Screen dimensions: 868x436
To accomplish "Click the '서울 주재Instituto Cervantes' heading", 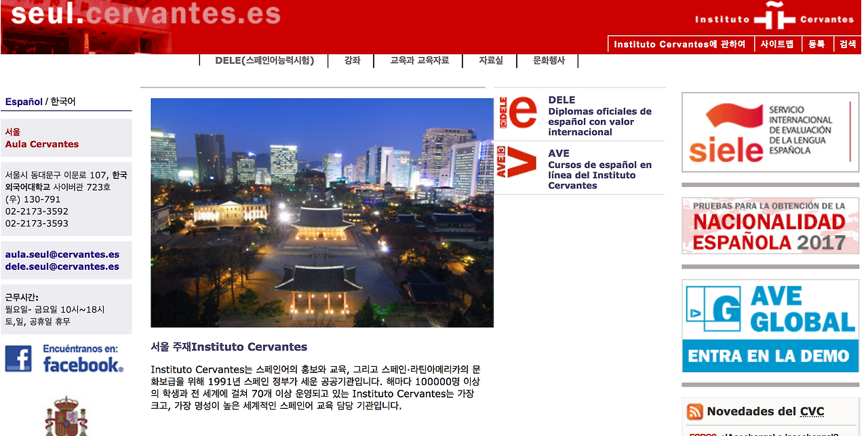I will coord(229,346).
